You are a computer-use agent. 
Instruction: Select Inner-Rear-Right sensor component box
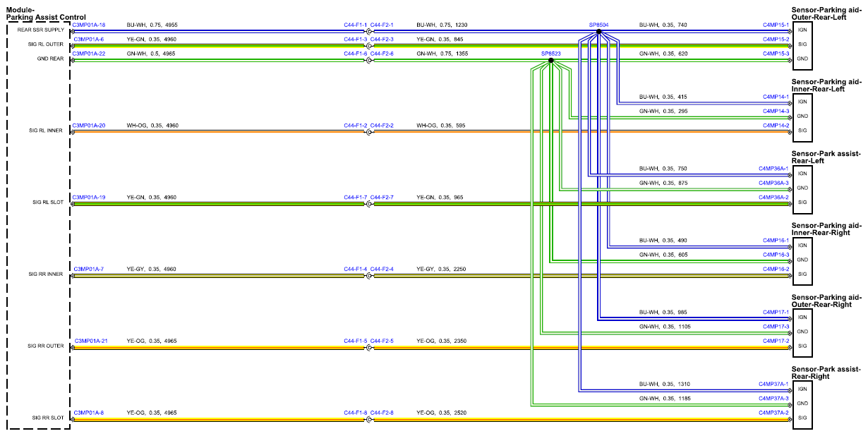[x=803, y=260]
